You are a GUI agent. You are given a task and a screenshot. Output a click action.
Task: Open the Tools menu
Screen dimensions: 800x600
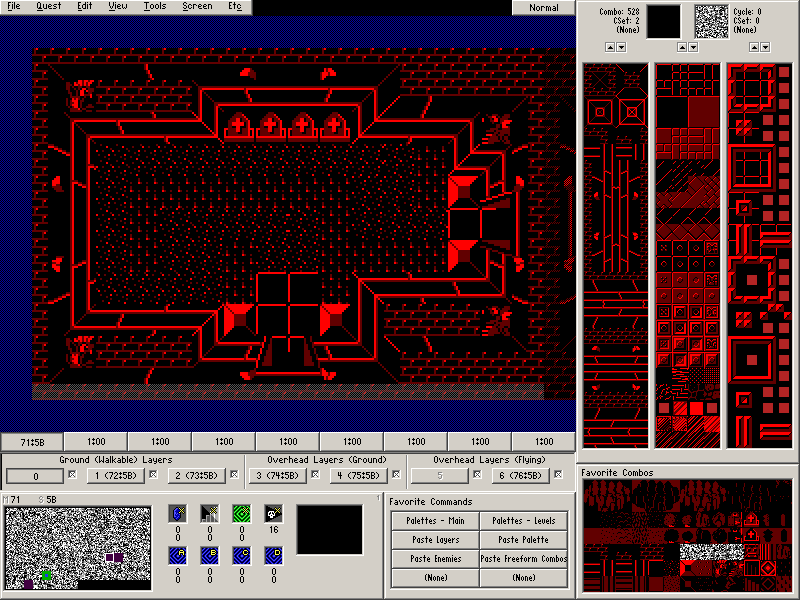[155, 6]
